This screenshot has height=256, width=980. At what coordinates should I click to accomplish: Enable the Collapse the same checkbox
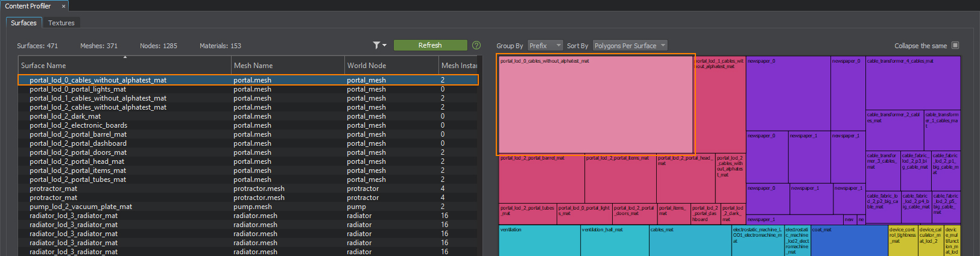pos(955,45)
